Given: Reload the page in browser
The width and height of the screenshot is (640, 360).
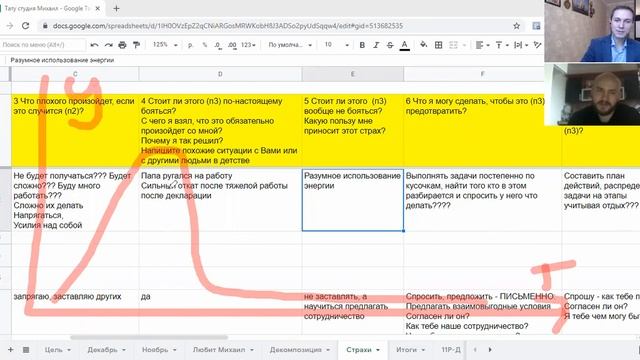Looking at the screenshot, I should click(x=25, y=26).
